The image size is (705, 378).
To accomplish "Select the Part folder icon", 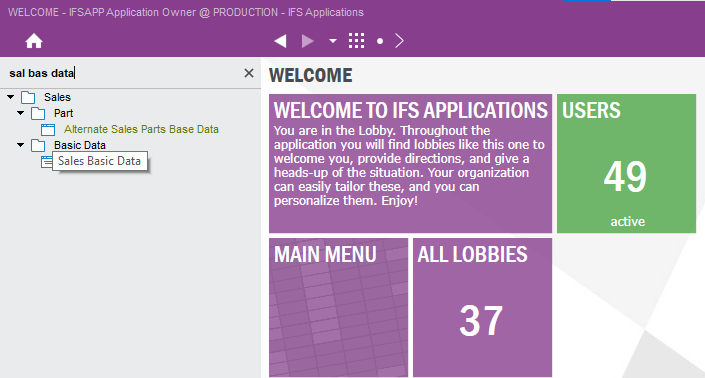I will tap(38, 113).
